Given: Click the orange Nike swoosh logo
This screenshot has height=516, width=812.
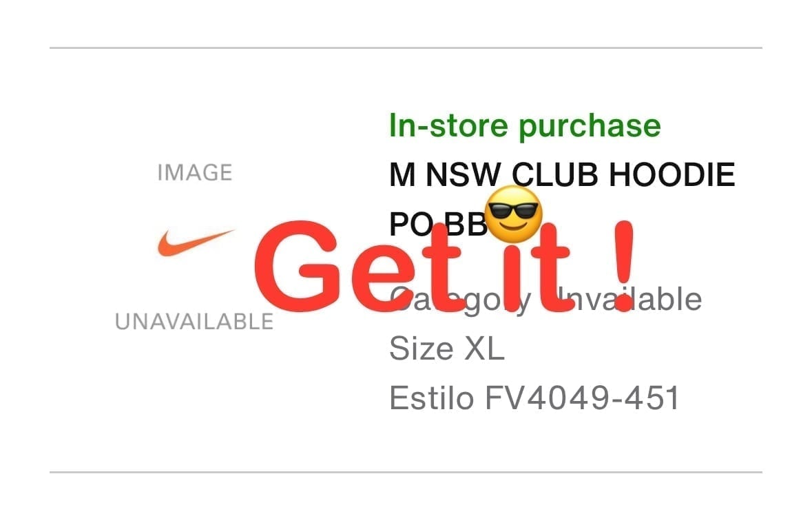Looking at the screenshot, I should pos(195,243).
